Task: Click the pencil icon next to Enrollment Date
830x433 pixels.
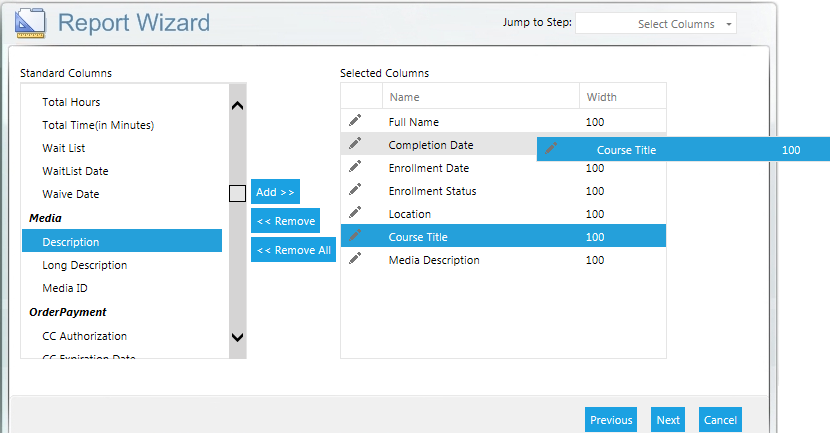Action: pyautogui.click(x=355, y=167)
